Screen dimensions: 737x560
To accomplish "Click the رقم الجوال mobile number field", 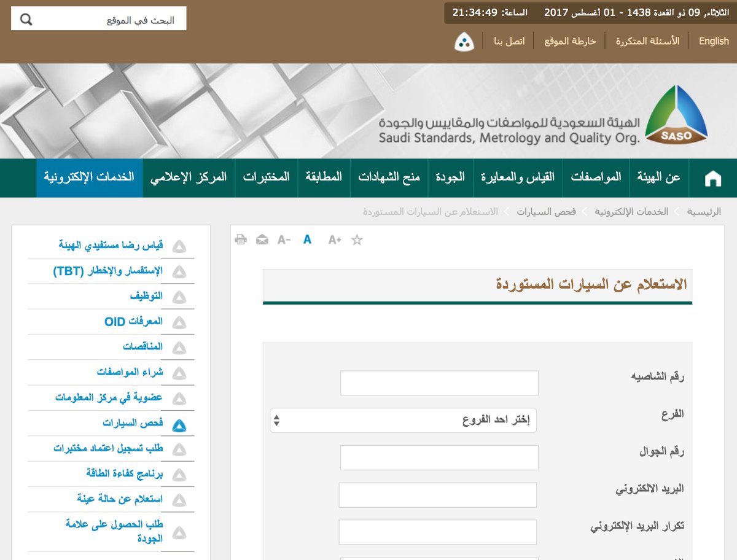I will [439, 457].
